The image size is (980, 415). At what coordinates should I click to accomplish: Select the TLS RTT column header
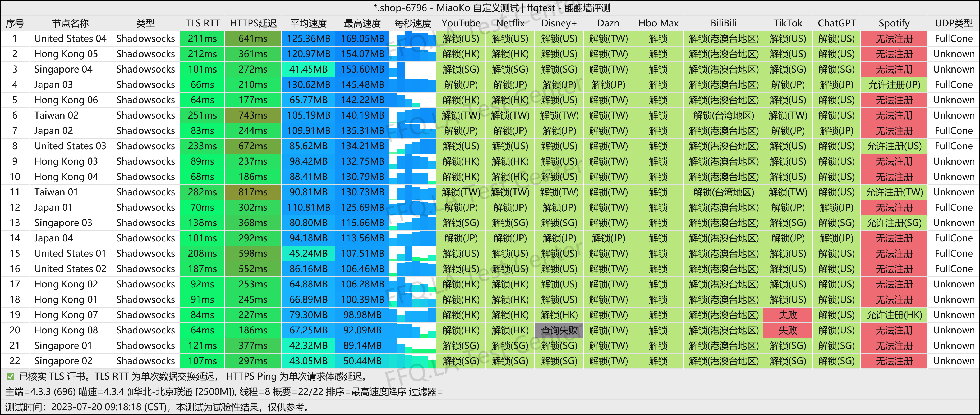click(x=203, y=23)
